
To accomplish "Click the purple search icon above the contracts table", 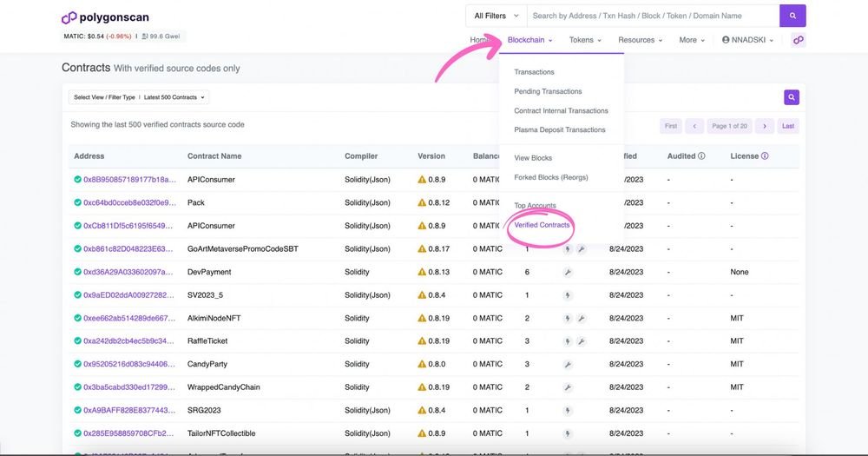I will [x=792, y=97].
